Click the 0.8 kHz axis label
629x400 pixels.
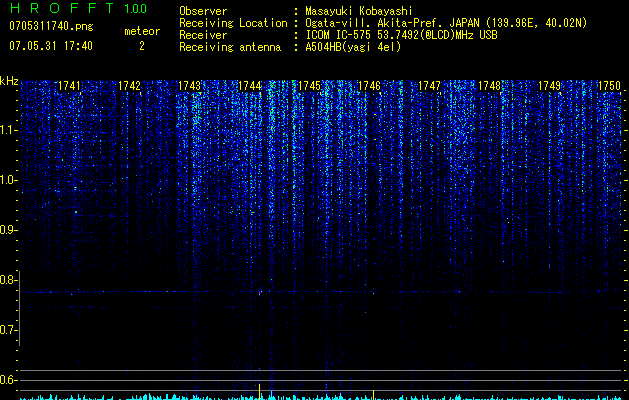(x=8, y=280)
